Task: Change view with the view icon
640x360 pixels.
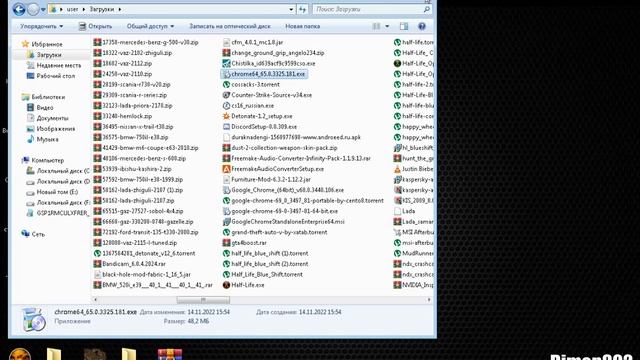Action: click(376, 26)
